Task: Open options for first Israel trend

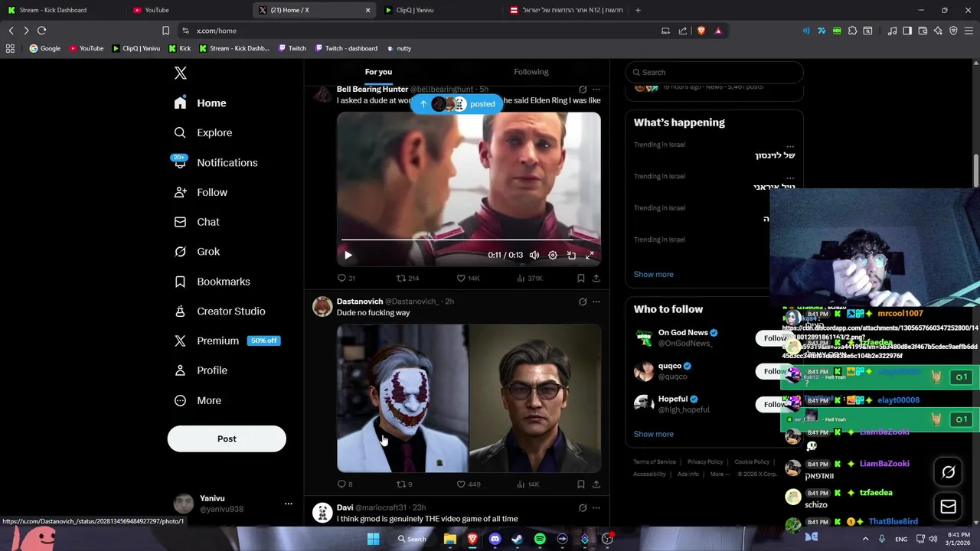Action: [790, 145]
